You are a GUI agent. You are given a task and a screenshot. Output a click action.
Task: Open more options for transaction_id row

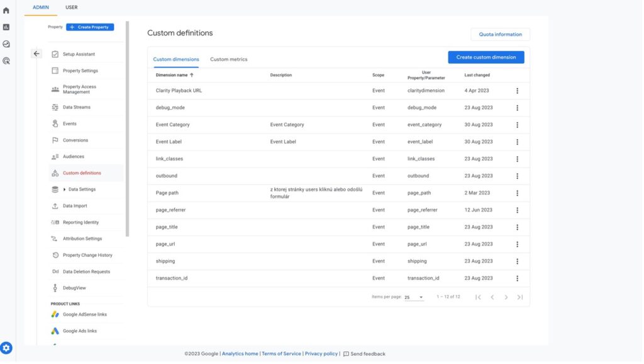coord(517,278)
